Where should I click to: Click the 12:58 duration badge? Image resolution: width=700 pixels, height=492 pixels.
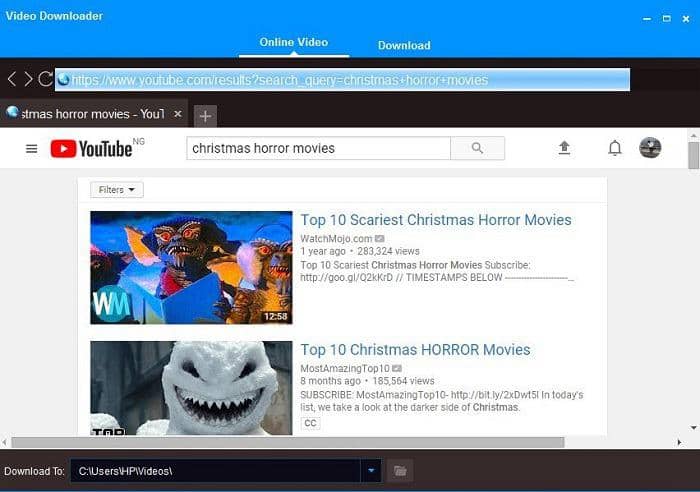[x=275, y=317]
